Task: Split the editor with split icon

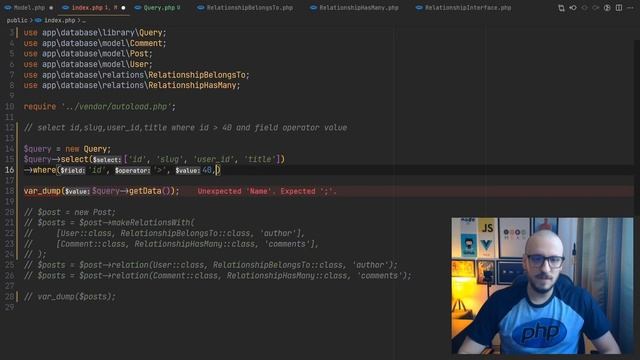Action: click(619, 8)
